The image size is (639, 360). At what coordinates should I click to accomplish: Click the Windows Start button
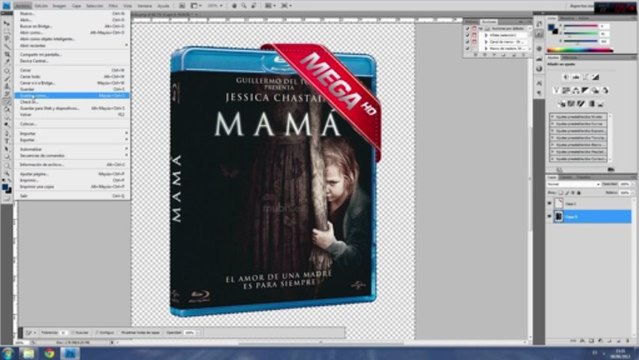pyautogui.click(x=8, y=353)
